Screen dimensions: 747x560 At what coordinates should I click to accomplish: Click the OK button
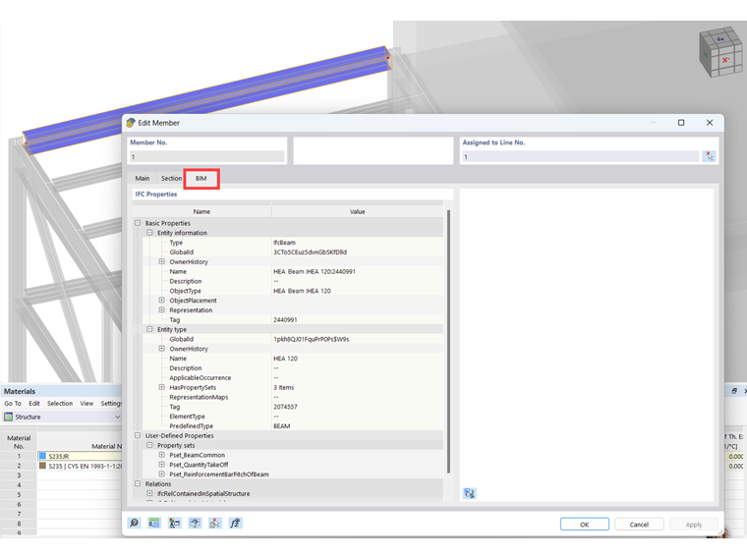(x=585, y=525)
